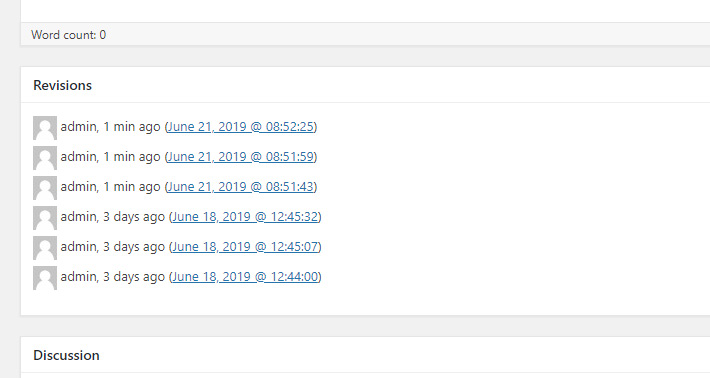Open revision June 21, 2019 @ 08:51:43

tap(241, 187)
